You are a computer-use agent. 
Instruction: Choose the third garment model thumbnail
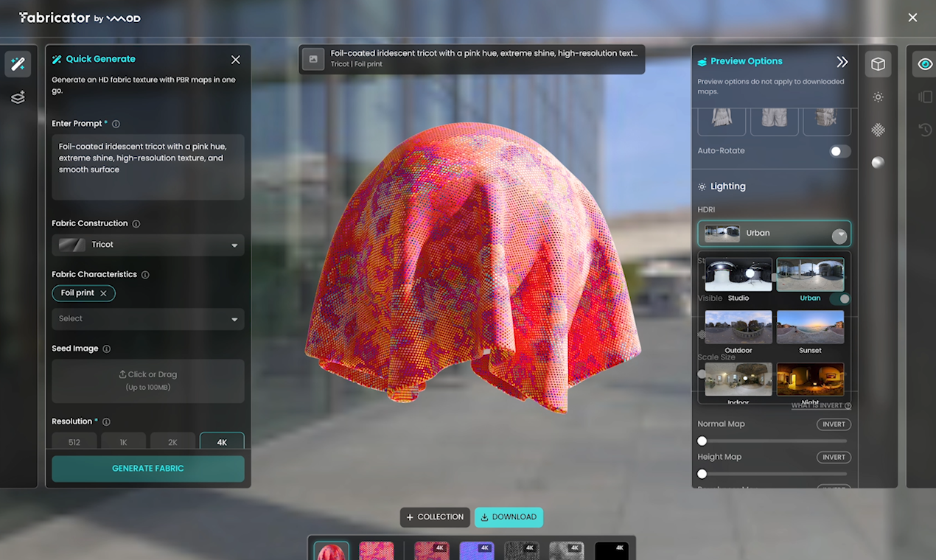coord(827,122)
